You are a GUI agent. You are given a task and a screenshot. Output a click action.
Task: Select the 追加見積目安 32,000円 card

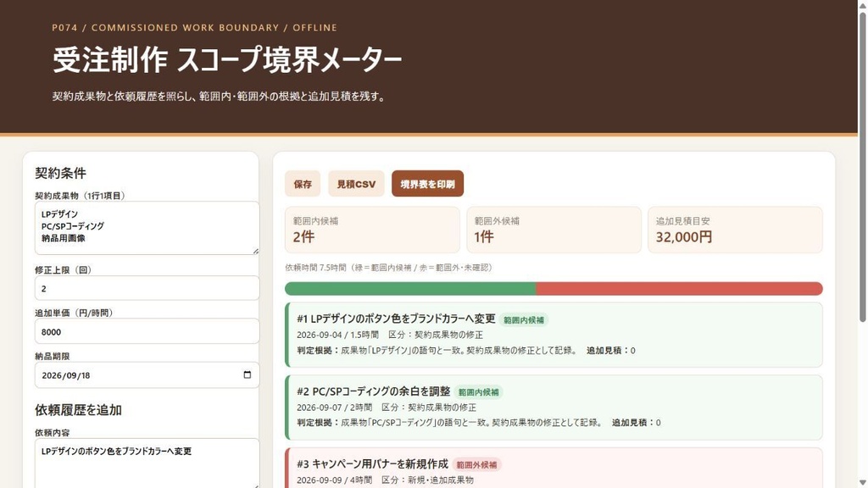click(735, 230)
